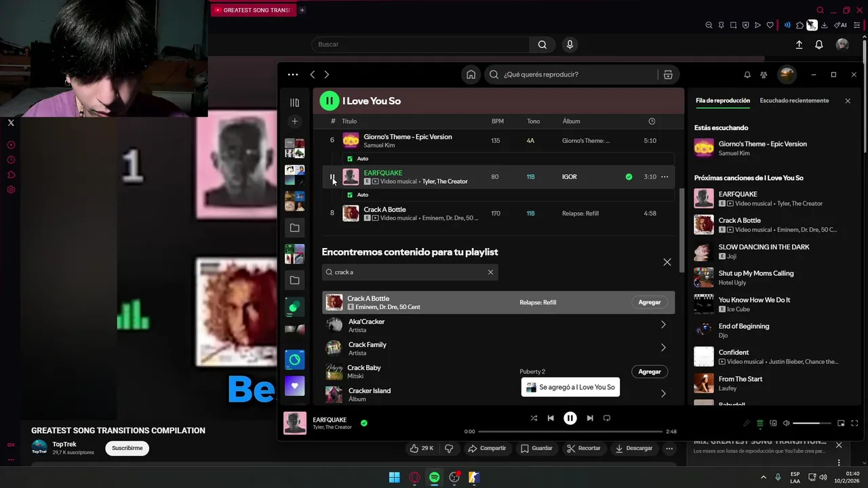Click YouTube Descargar button
The height and width of the screenshot is (488, 868).
[634, 448]
